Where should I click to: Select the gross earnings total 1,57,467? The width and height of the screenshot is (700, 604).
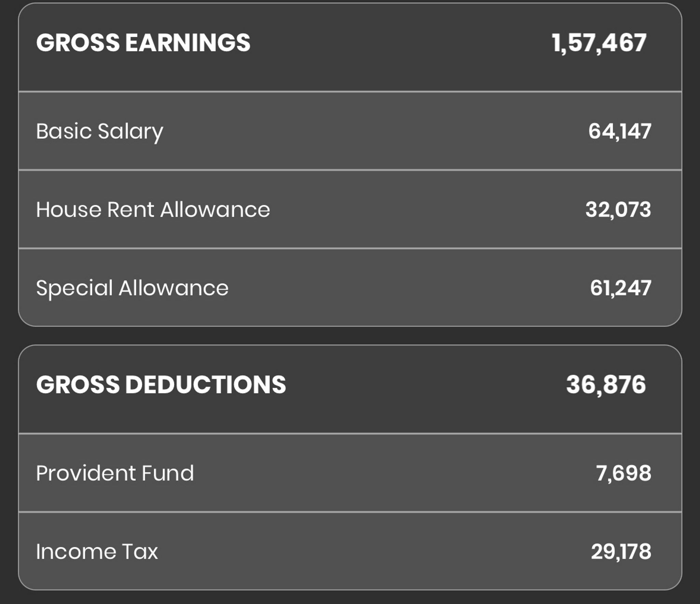(x=599, y=43)
